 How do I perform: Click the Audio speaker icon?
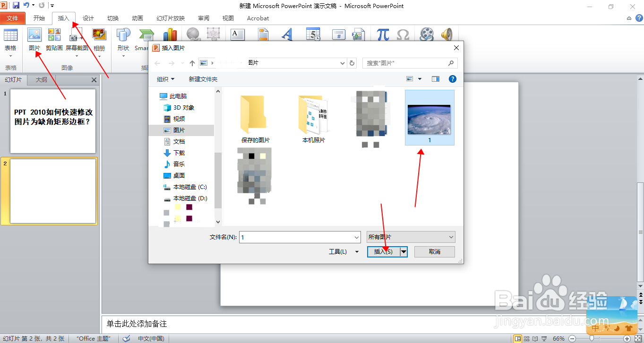click(x=447, y=34)
